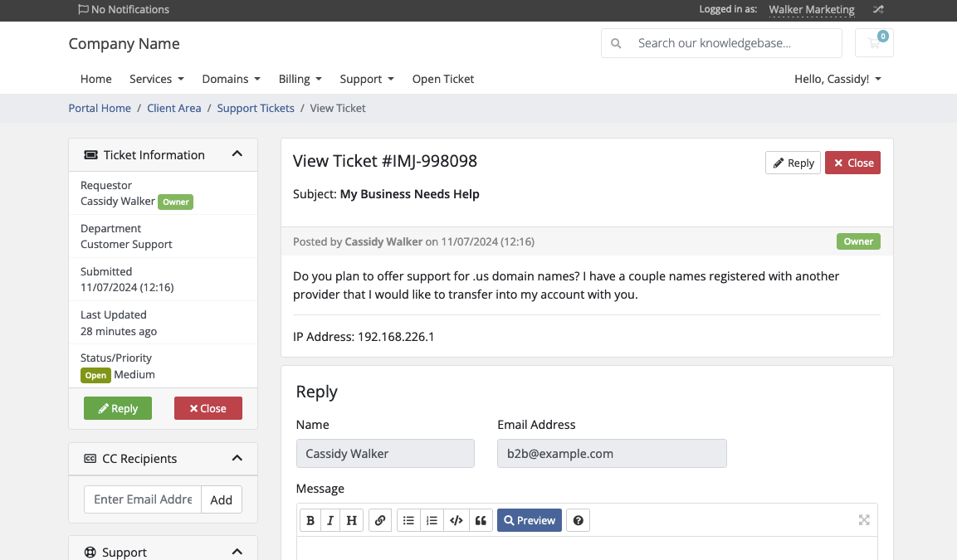Open the shopping cart icon
The image size is (957, 560).
click(874, 43)
